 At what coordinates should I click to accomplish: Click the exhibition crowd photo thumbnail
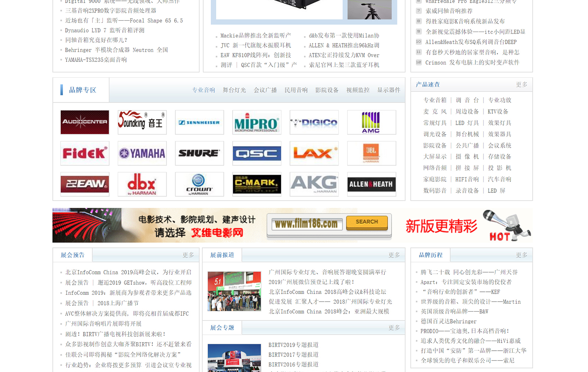tap(234, 291)
